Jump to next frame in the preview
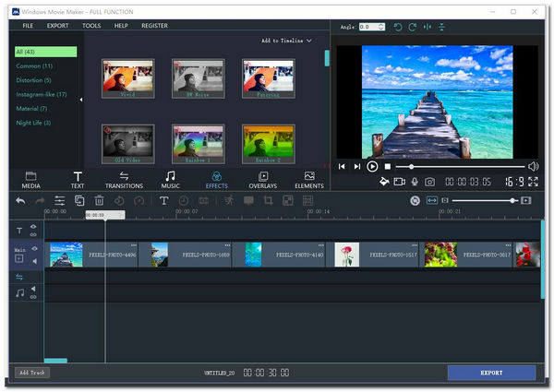Image resolution: width=554 pixels, height=392 pixels. 357,167
